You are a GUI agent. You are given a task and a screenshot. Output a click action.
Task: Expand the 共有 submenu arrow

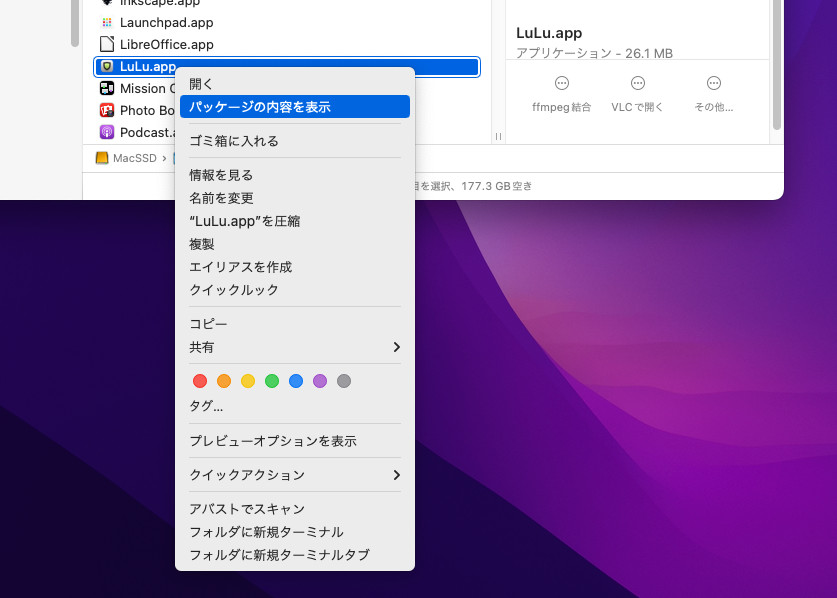(x=397, y=347)
